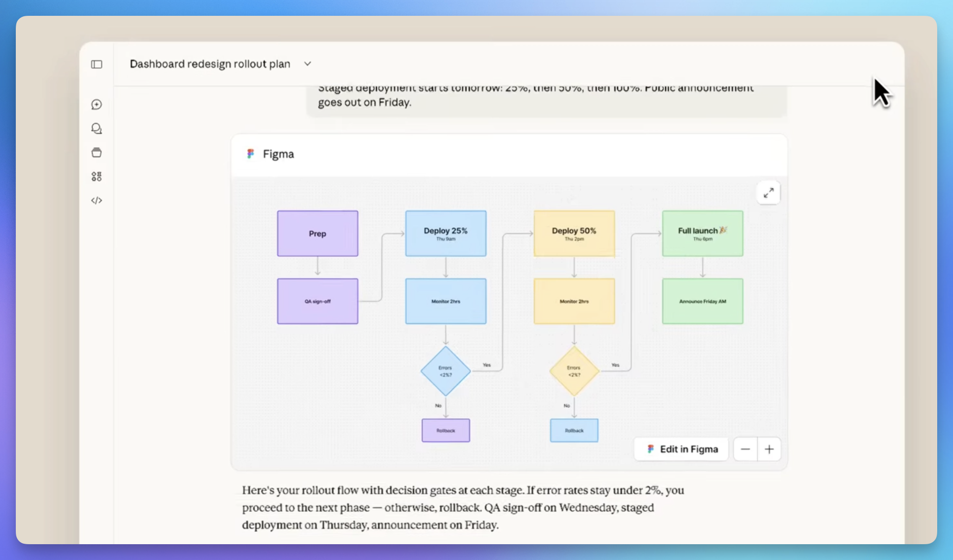This screenshot has height=560, width=953.
Task: Click the Figma logo in card header
Action: click(x=251, y=154)
